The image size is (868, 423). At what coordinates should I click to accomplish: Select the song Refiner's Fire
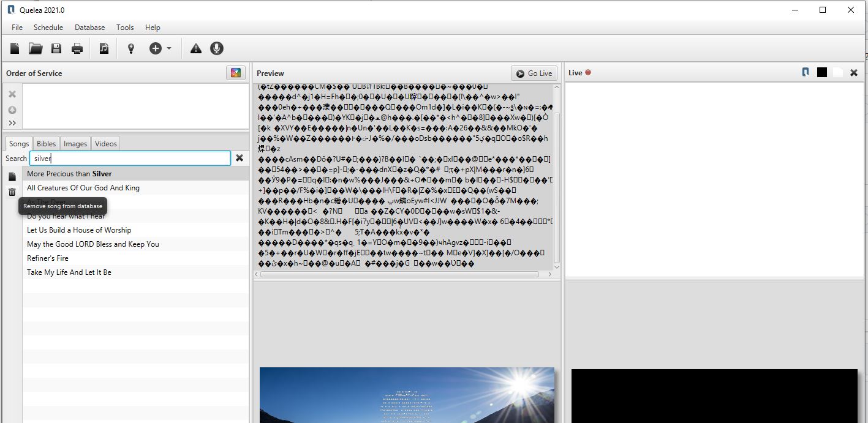pos(48,258)
